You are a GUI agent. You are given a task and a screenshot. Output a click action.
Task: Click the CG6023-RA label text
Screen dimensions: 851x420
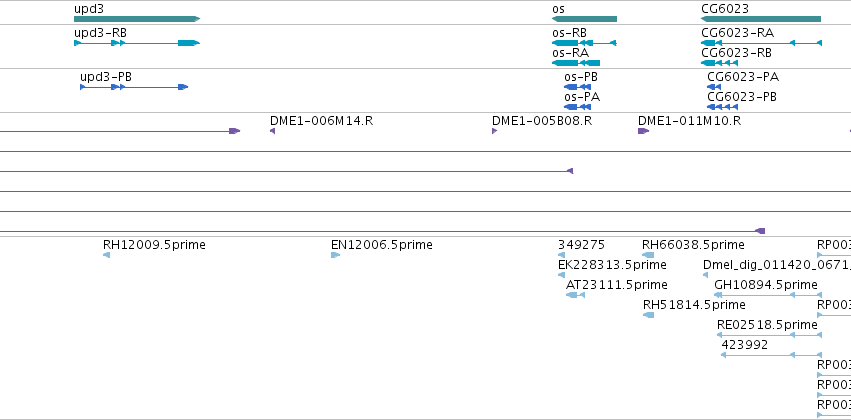738,33
